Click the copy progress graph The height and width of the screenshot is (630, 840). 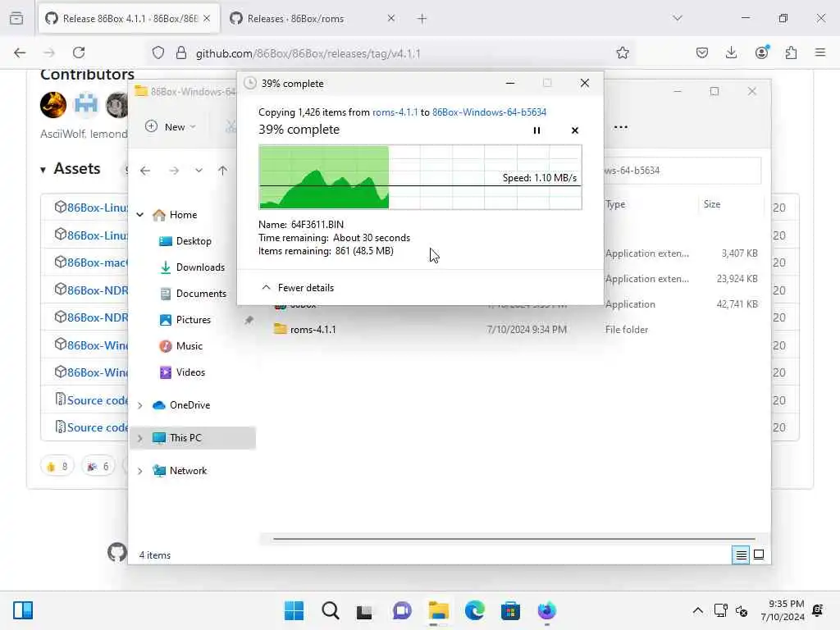point(420,177)
